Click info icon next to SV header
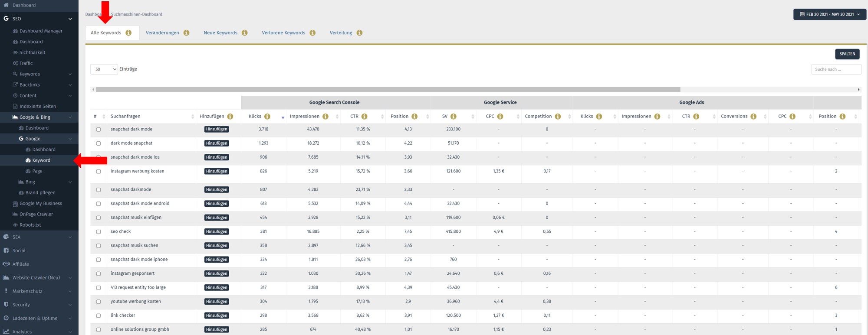This screenshot has width=868, height=335. click(x=454, y=117)
